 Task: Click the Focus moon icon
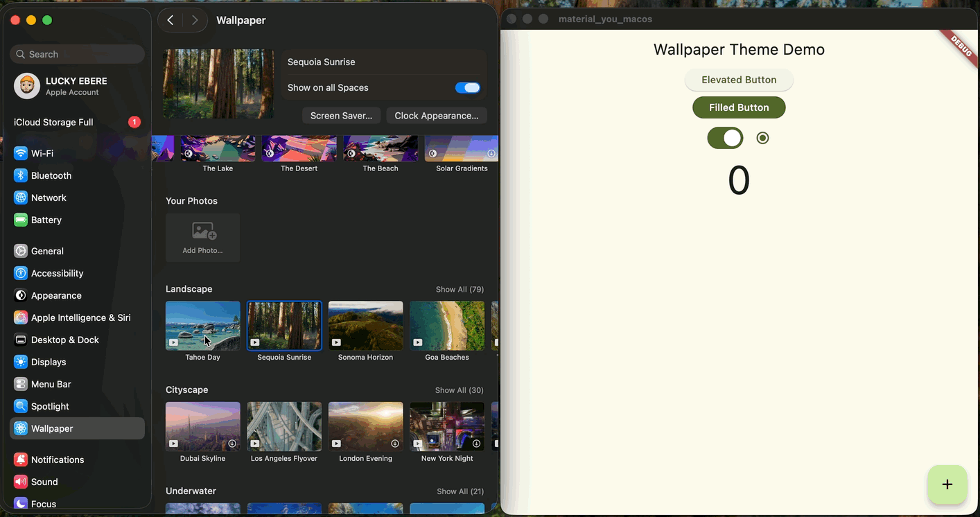click(21, 504)
